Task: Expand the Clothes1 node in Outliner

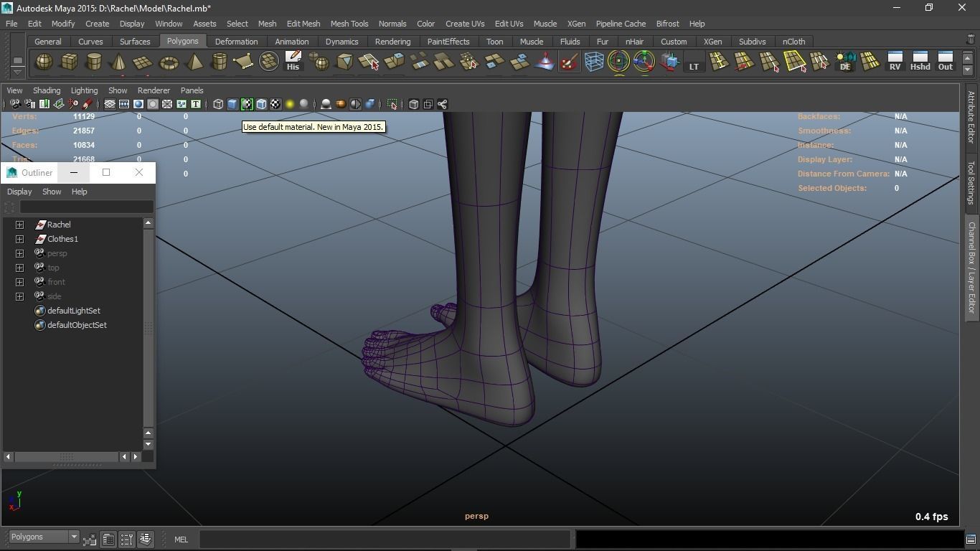Action: [x=20, y=239]
